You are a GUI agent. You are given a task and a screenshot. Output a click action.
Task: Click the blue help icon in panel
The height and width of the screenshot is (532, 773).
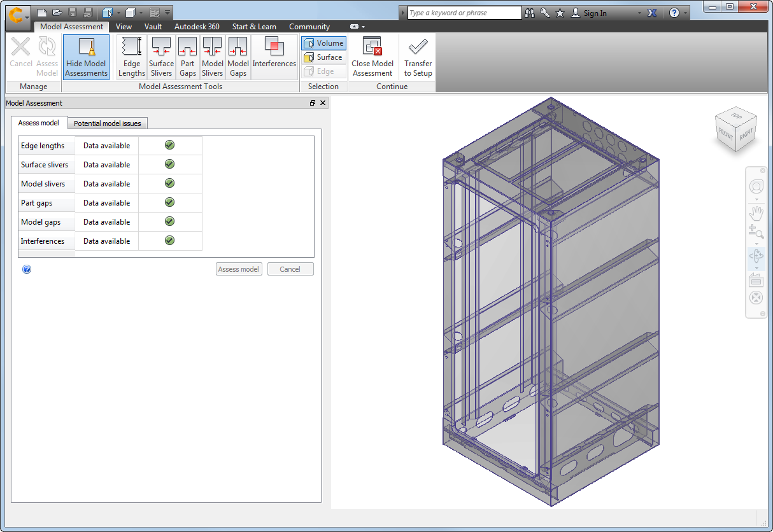tap(27, 269)
